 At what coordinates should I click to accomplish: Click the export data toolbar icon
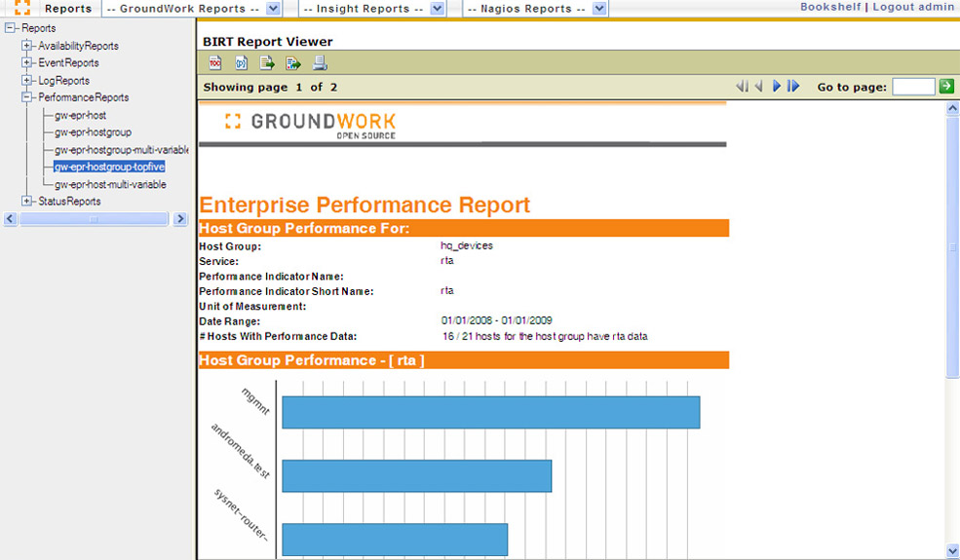pos(267,63)
